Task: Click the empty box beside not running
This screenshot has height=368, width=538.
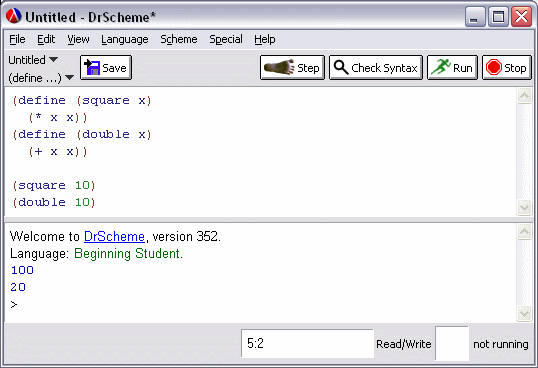Action: pos(452,344)
